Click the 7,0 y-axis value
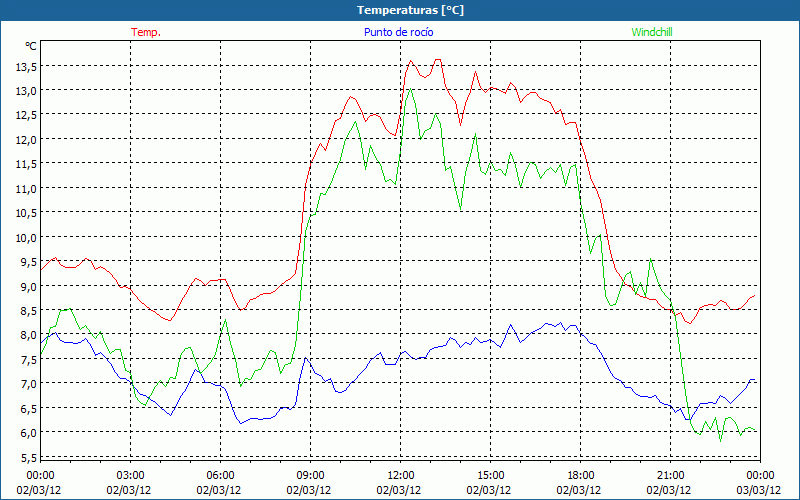The height and width of the screenshot is (500, 800). [27, 384]
